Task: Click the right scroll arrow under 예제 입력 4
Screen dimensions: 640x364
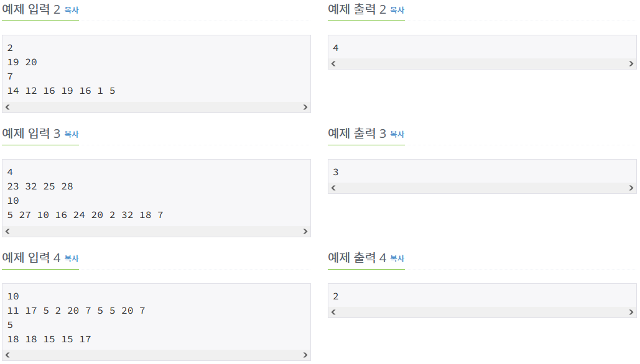Action: coord(306,355)
